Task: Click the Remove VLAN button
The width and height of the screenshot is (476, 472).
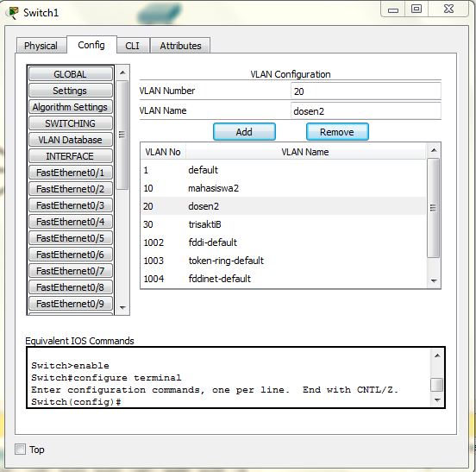Action: [337, 132]
